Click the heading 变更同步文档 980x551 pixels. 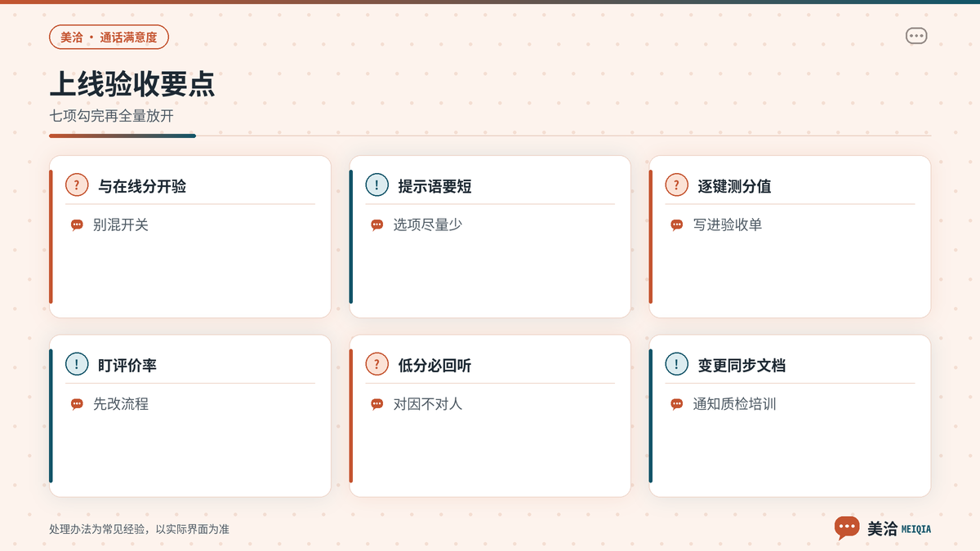point(742,365)
